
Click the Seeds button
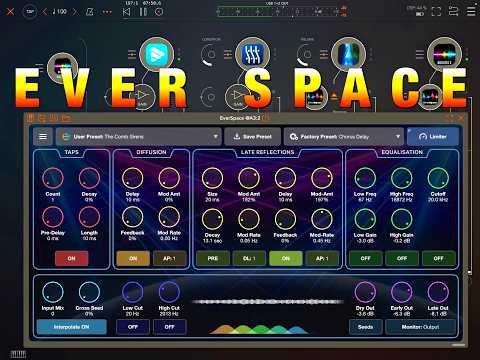coord(365,327)
